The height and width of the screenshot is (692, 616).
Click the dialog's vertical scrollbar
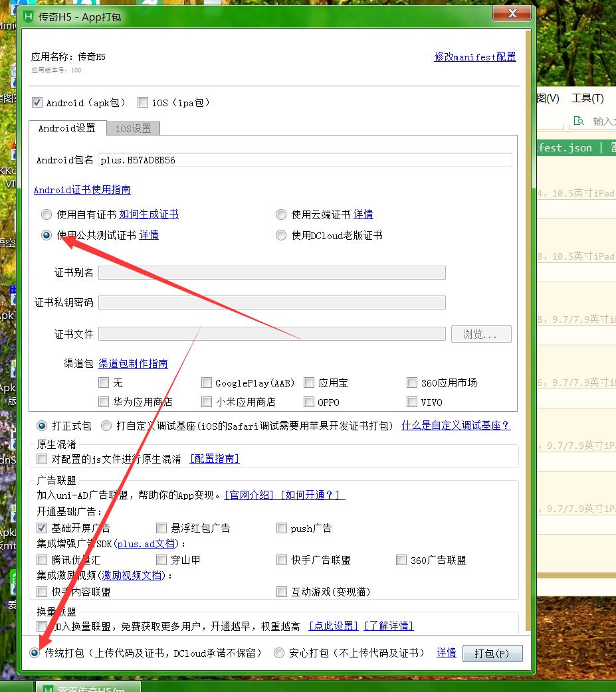528,332
